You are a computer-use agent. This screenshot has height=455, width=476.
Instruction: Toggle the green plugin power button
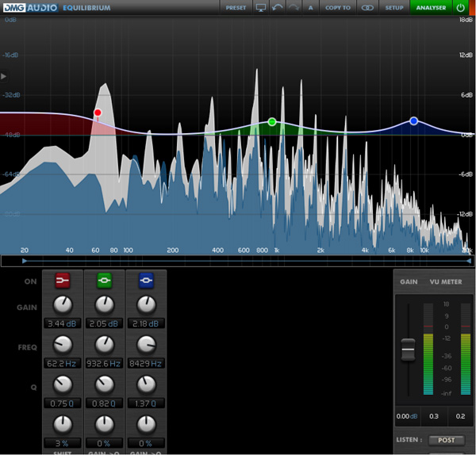click(461, 7)
